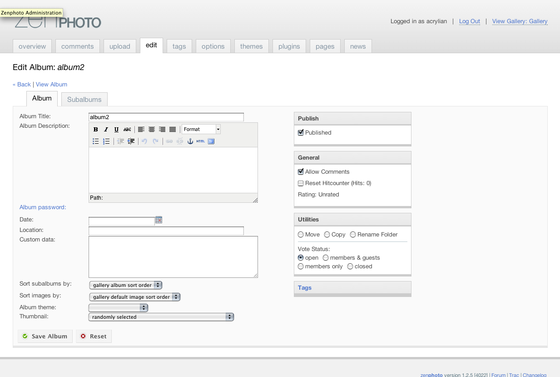Viewport: 560px width, 377px height.
Task: Open the Forum link in footer
Action: pyautogui.click(x=498, y=375)
